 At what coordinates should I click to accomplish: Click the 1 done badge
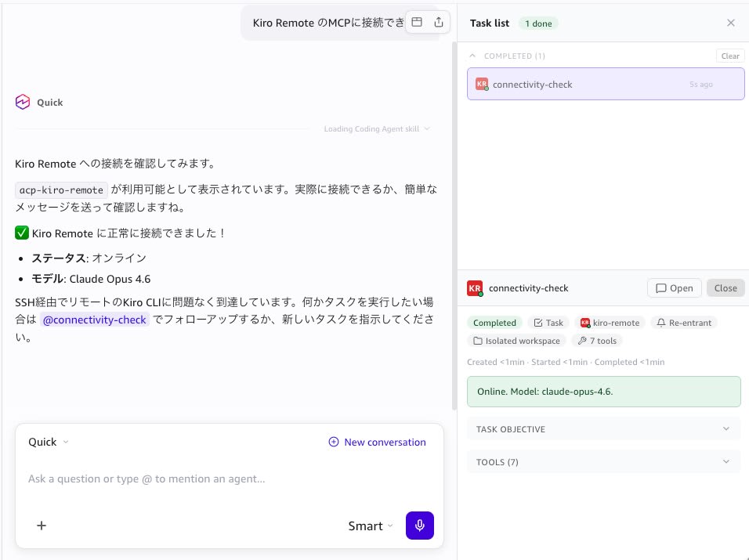click(538, 23)
